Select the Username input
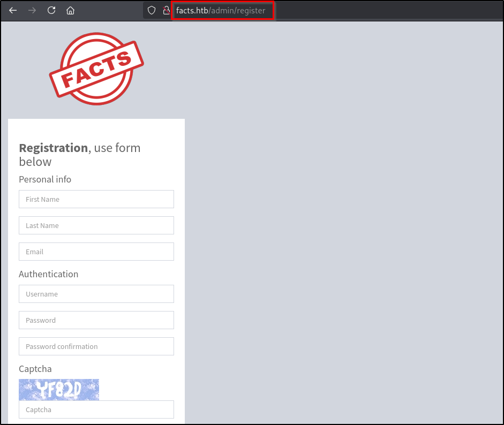Image resolution: width=504 pixels, height=425 pixels. (x=96, y=294)
